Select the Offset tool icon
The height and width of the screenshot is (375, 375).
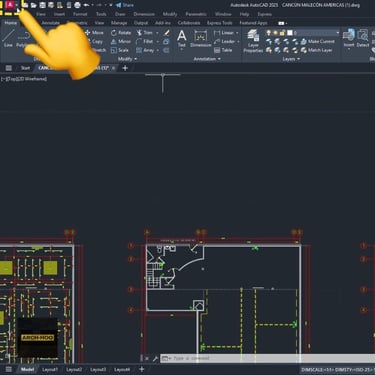point(166,50)
